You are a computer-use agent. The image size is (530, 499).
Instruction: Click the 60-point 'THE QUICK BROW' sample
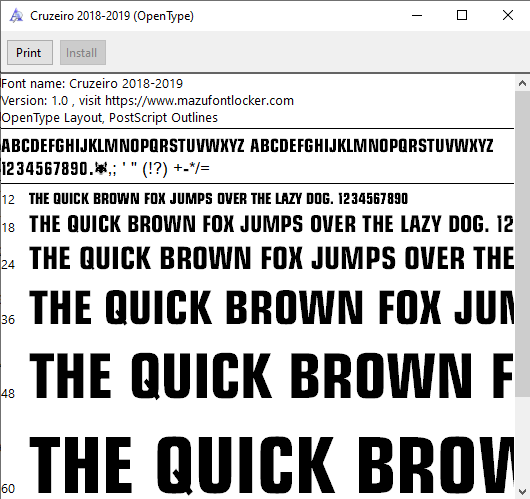pos(271,465)
